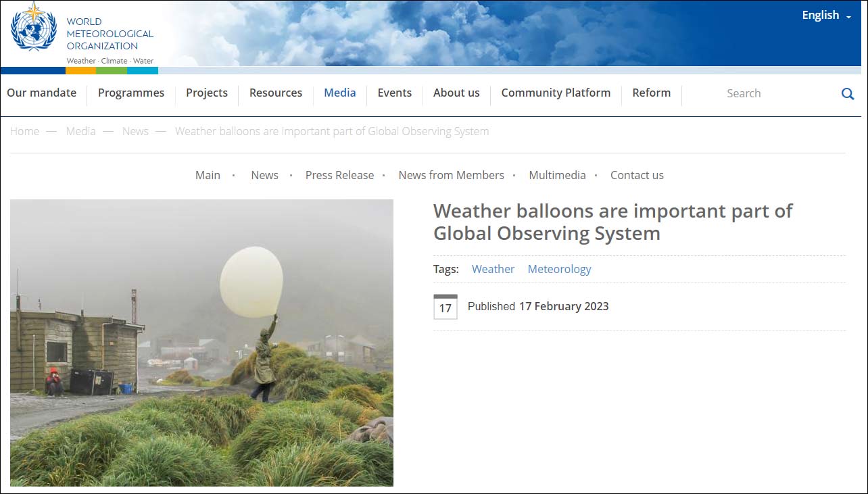Select the News submenu tab
This screenshot has height=494, width=868.
click(264, 175)
